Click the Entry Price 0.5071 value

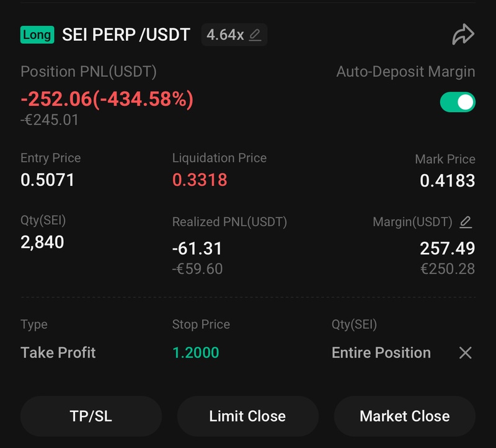tap(48, 180)
